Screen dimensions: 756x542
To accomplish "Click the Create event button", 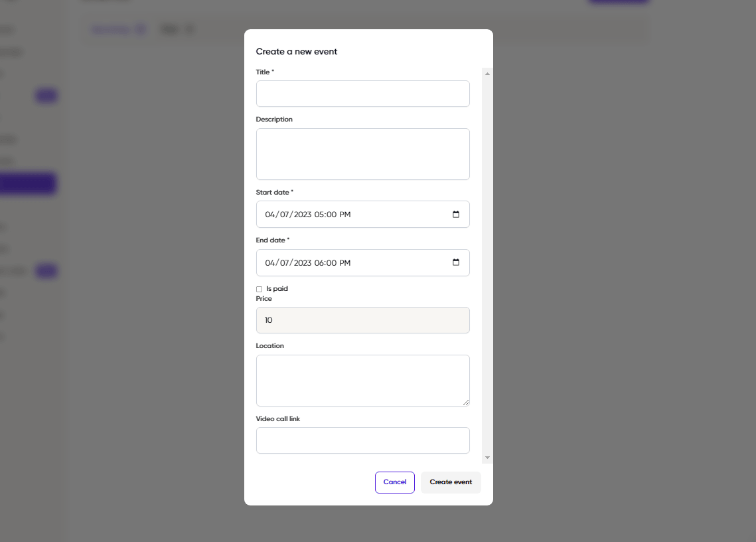I will (x=451, y=483).
